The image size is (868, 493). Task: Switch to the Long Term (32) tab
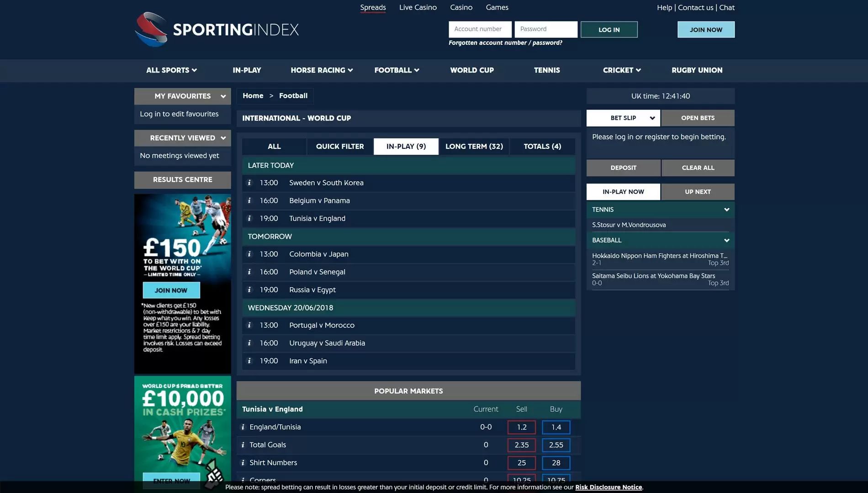(474, 147)
